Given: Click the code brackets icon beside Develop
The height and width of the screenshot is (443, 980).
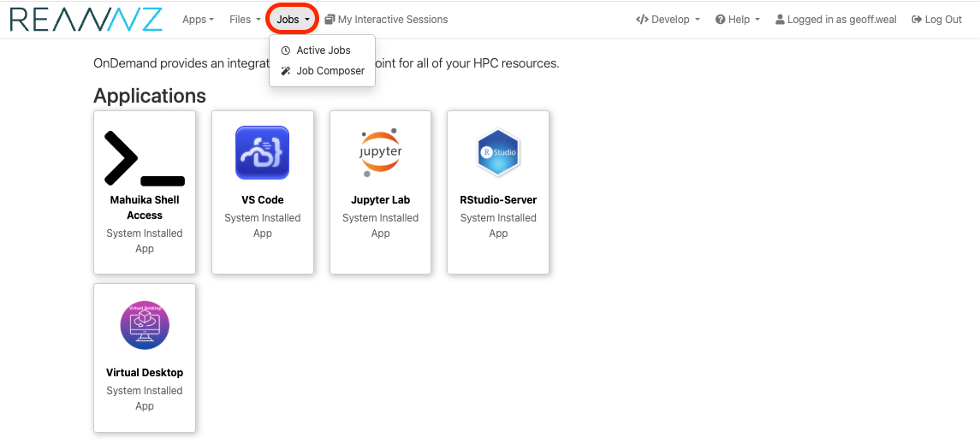Looking at the screenshot, I should point(642,20).
